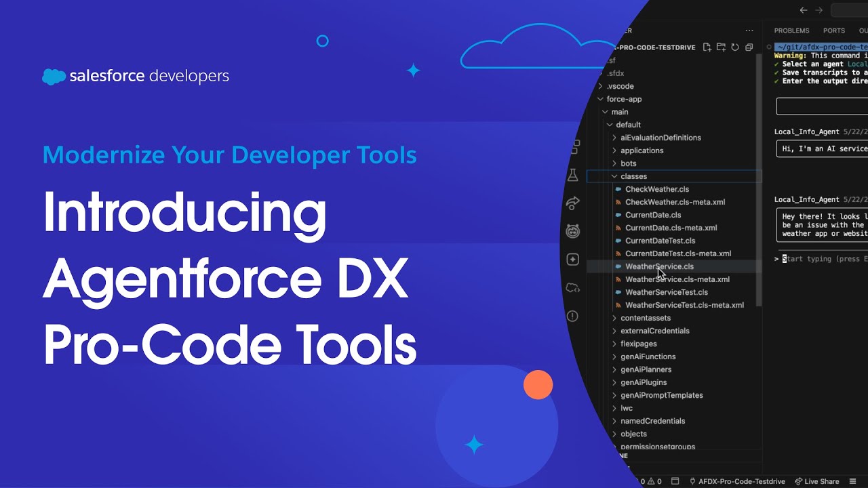Refresh the Explorer file tree
This screenshot has height=488, width=868.
click(735, 47)
